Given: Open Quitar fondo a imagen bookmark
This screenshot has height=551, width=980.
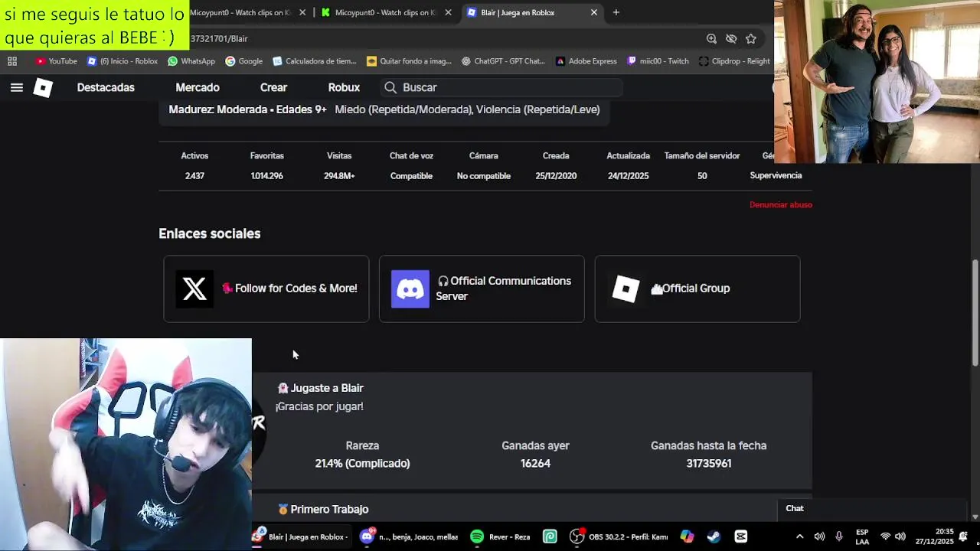Looking at the screenshot, I should [410, 61].
